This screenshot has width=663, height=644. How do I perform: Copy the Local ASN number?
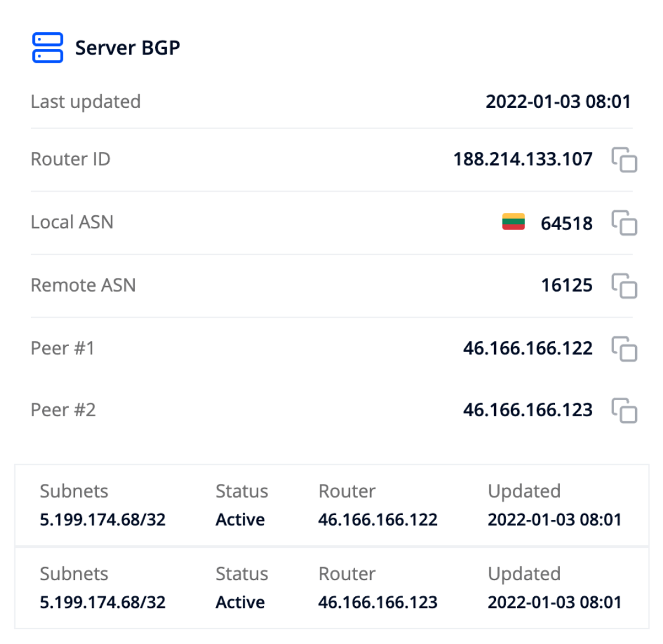coord(625,223)
